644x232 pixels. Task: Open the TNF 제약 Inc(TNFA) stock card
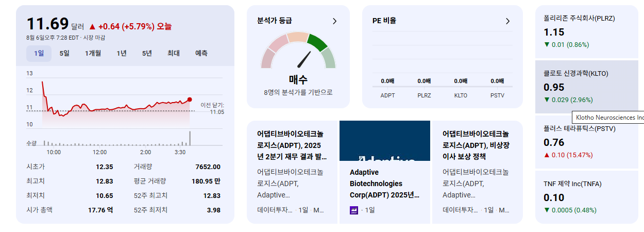coord(587,197)
